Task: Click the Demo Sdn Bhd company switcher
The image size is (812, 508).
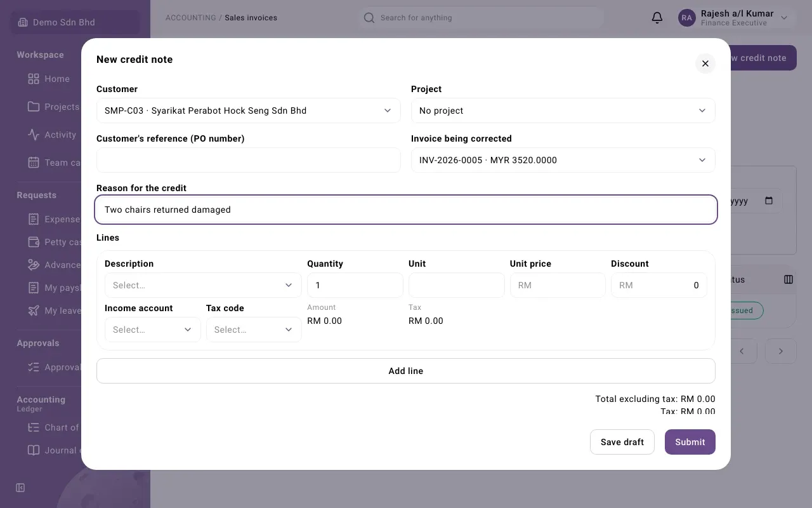Action: [75, 22]
